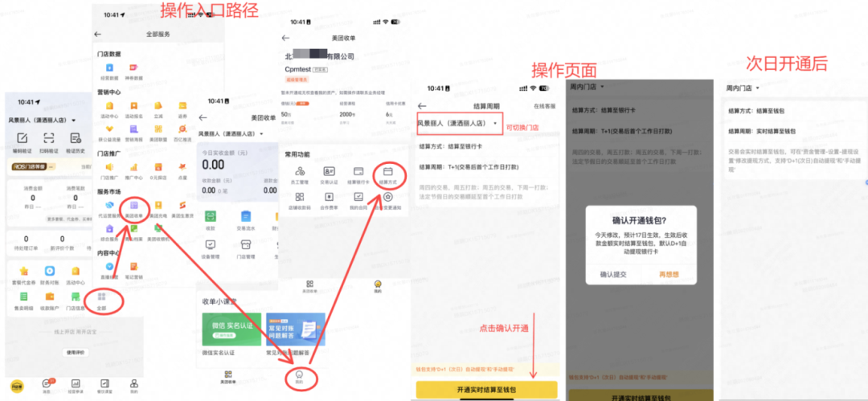
Task: Expand 周内门店 dropdown behind confirm dialog
Action: click(x=602, y=87)
